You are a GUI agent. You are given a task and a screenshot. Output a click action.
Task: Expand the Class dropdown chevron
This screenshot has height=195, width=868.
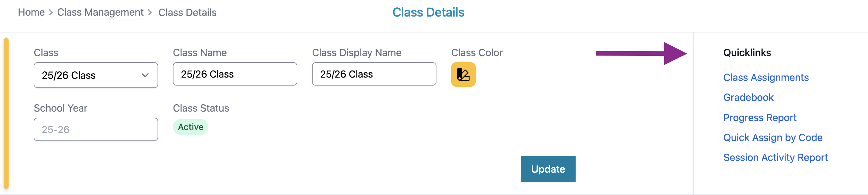tap(145, 75)
